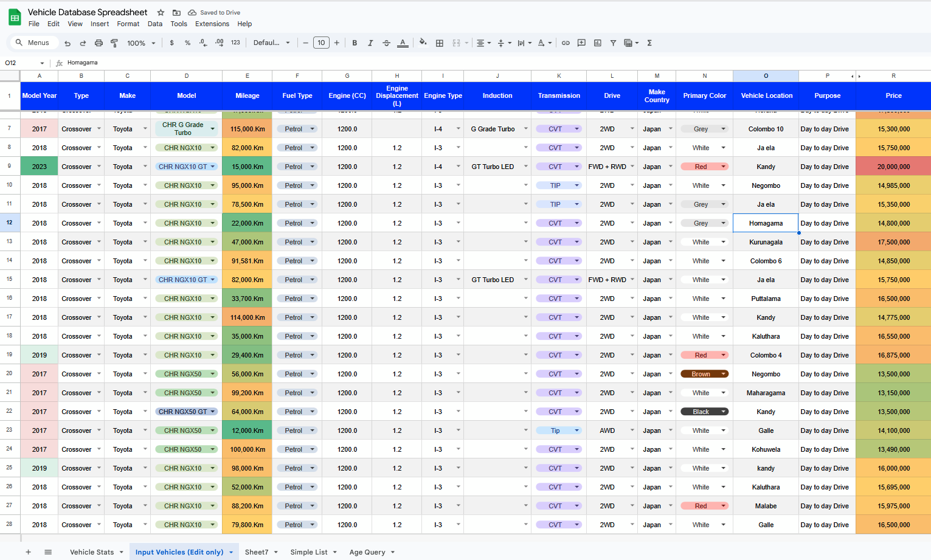Screen dimensions: 931x560
Task: Switch to the Age Query sheet tab
Action: click(367, 552)
